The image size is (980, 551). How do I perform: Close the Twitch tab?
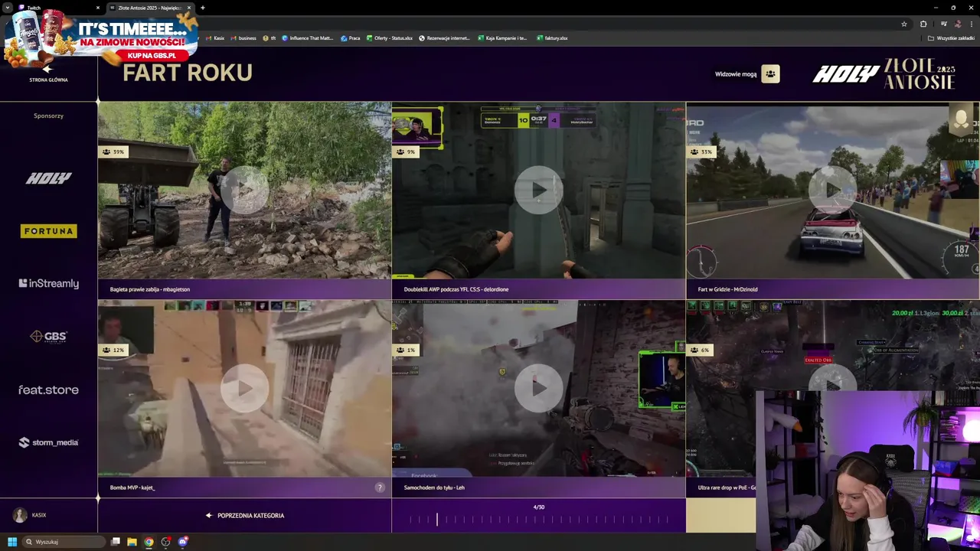tap(97, 8)
